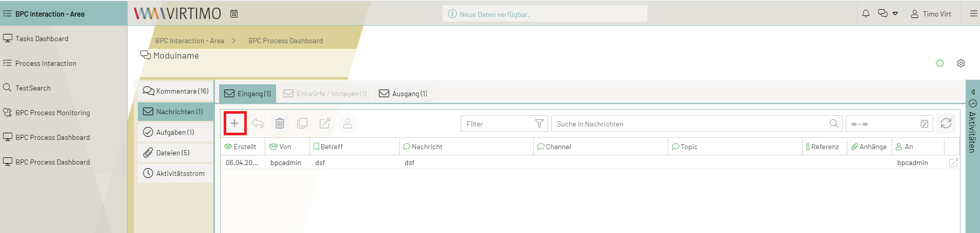The height and width of the screenshot is (233, 980).
Task: Switch to the Ausgang (1) tab
Action: click(403, 94)
